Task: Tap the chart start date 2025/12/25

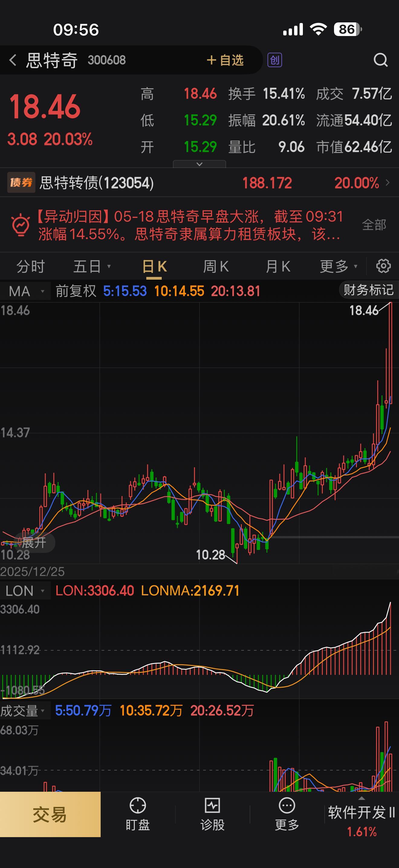Action: pos(32,571)
